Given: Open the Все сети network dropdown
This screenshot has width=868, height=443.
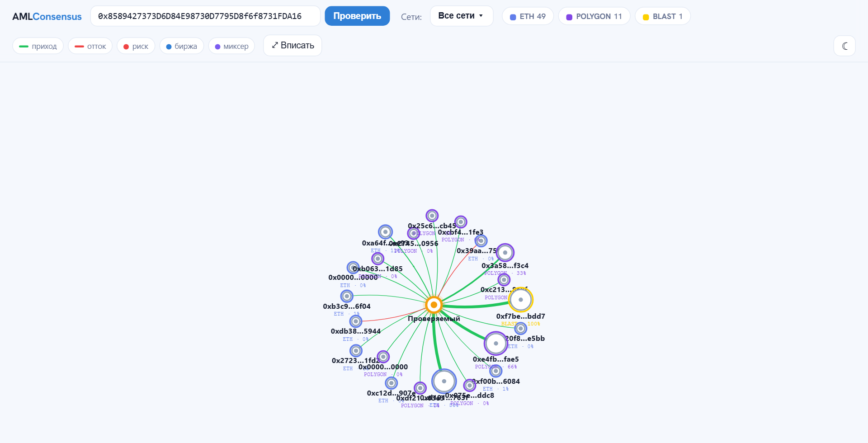Looking at the screenshot, I should (x=462, y=16).
